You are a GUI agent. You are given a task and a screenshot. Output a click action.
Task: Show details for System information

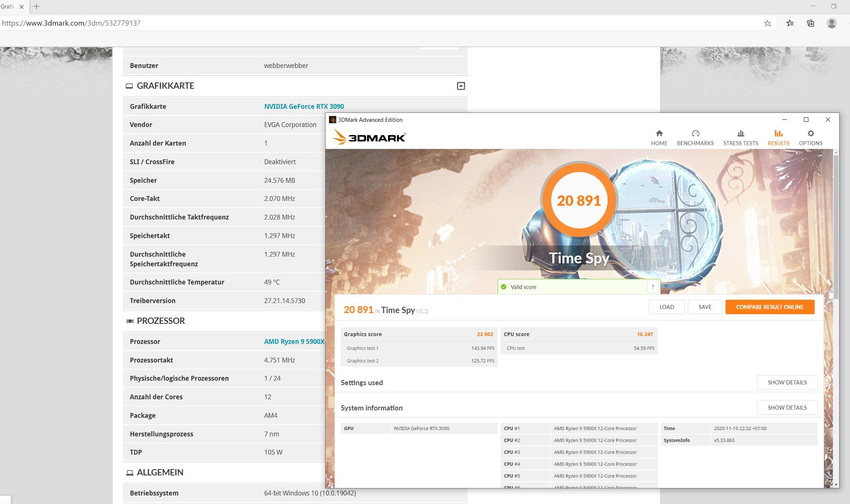[x=787, y=407]
